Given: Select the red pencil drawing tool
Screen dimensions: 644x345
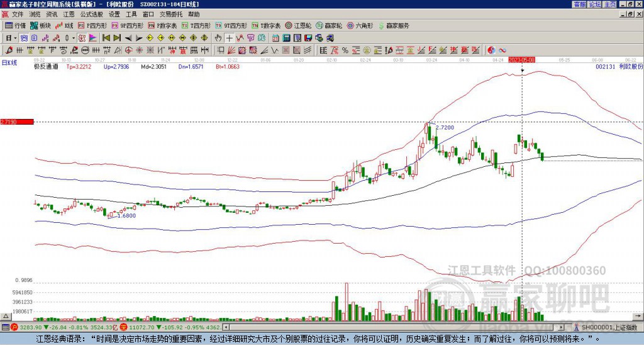Looking at the screenshot, I should point(8,50).
